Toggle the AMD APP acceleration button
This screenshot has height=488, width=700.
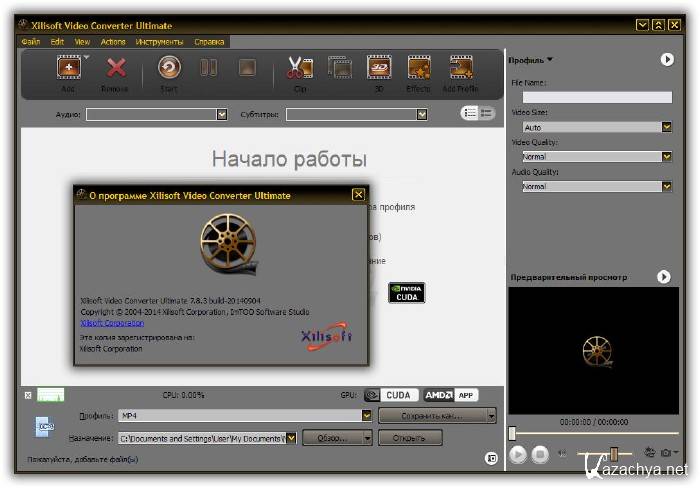point(451,395)
